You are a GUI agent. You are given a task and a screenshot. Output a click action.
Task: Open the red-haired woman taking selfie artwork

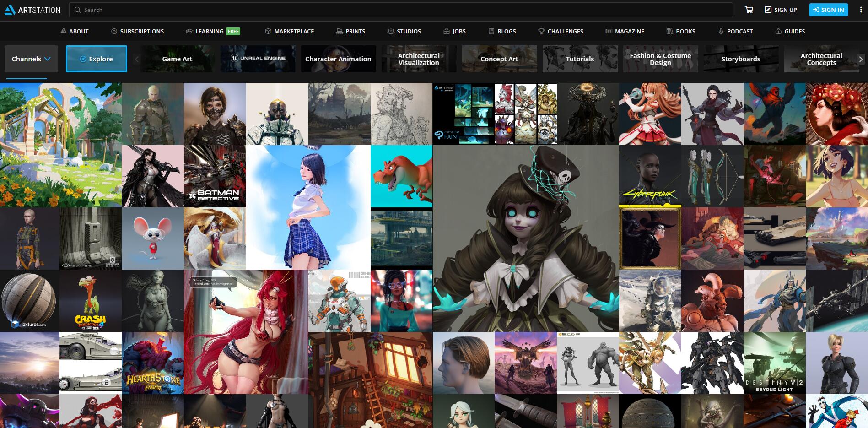pyautogui.click(x=246, y=332)
